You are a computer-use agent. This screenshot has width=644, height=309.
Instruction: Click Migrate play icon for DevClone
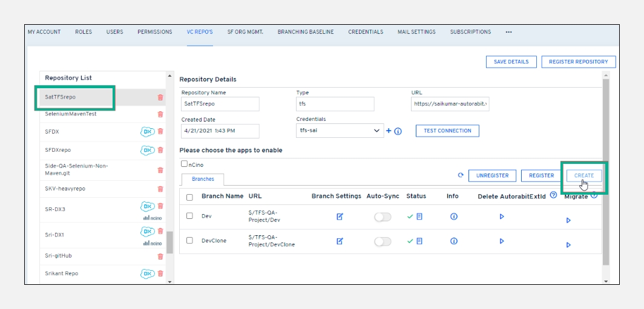pyautogui.click(x=568, y=245)
